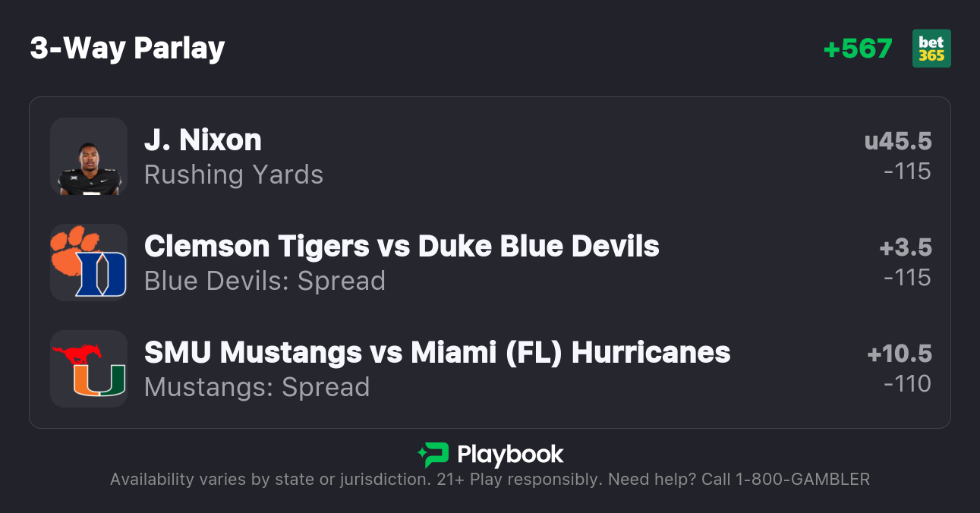The height and width of the screenshot is (513, 980).
Task: Click the Rushing Yards market label
Action: [234, 175]
